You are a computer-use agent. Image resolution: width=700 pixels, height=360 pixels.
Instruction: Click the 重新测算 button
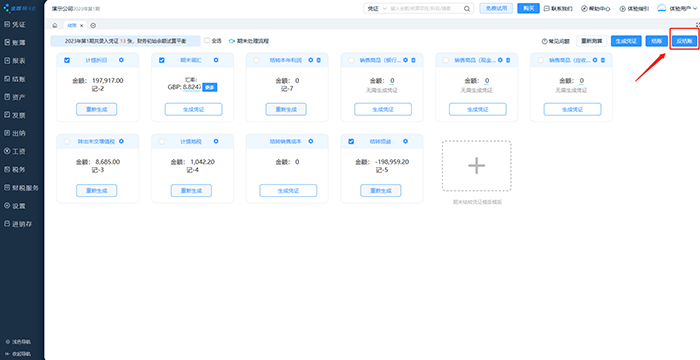(x=591, y=41)
